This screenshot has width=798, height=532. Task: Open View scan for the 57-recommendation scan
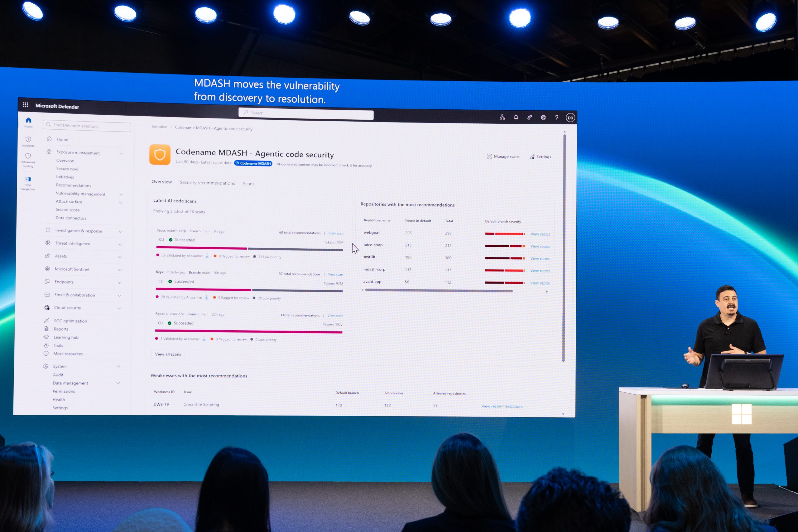click(x=335, y=275)
